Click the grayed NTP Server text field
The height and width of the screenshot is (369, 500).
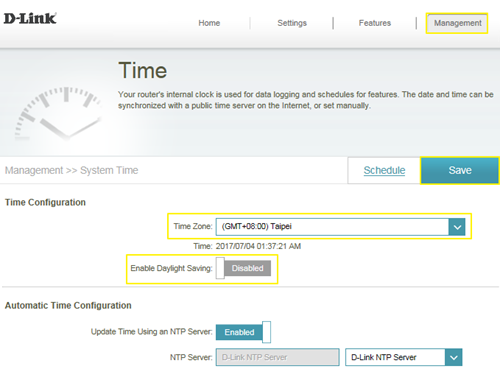[x=278, y=357]
